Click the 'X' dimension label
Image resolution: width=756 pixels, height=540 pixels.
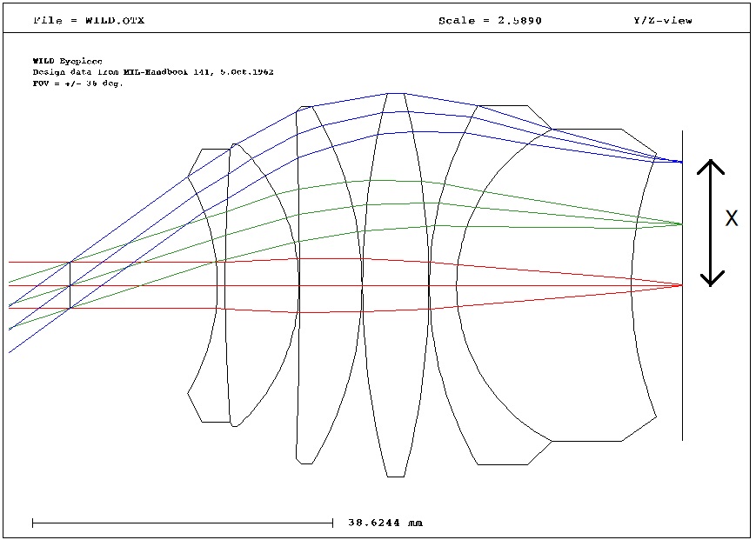[732, 219]
